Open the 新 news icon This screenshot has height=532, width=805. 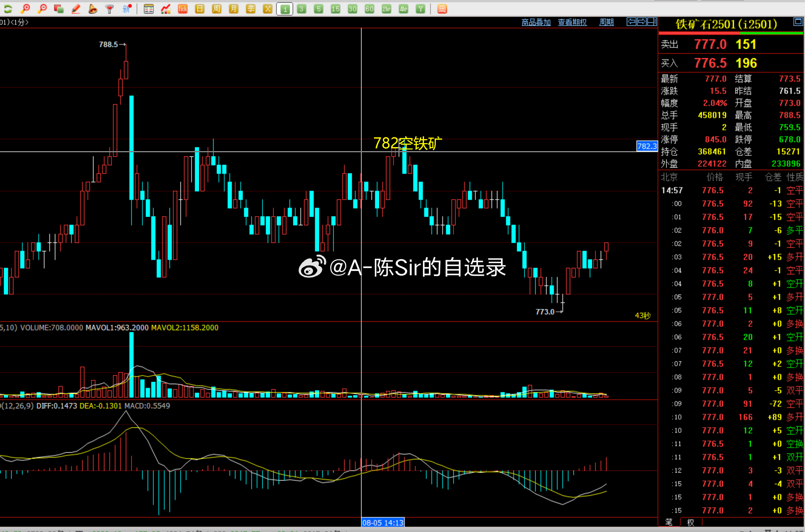coord(127,8)
